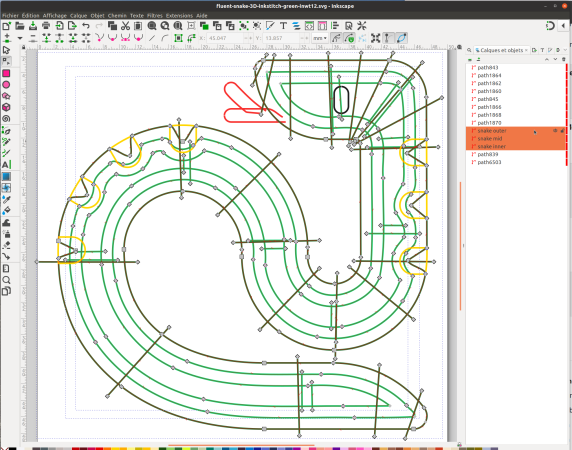572x450 pixels.
Task: Expand the dock panel chevron menu
Action: 565,50
